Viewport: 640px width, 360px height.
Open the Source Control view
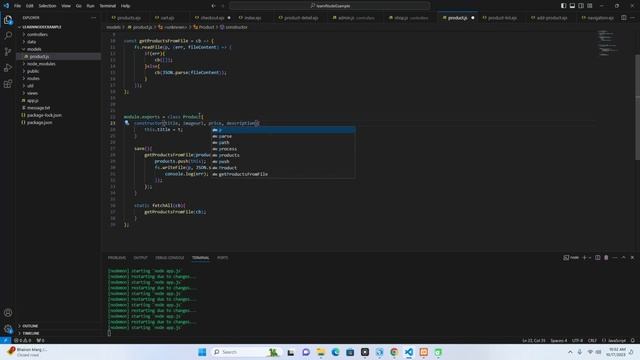8,51
